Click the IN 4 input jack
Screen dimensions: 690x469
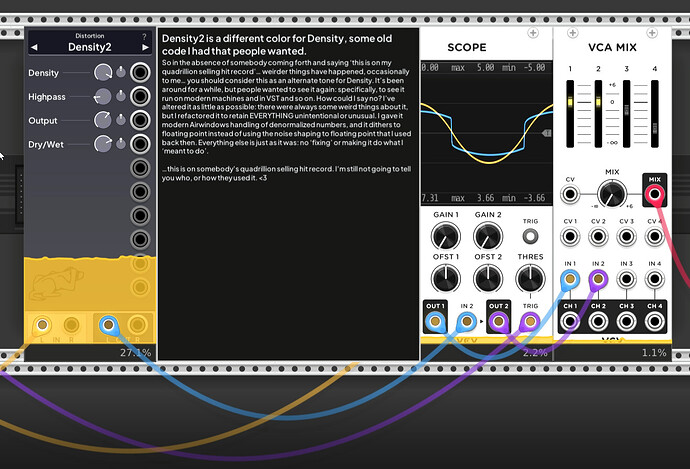click(654, 279)
